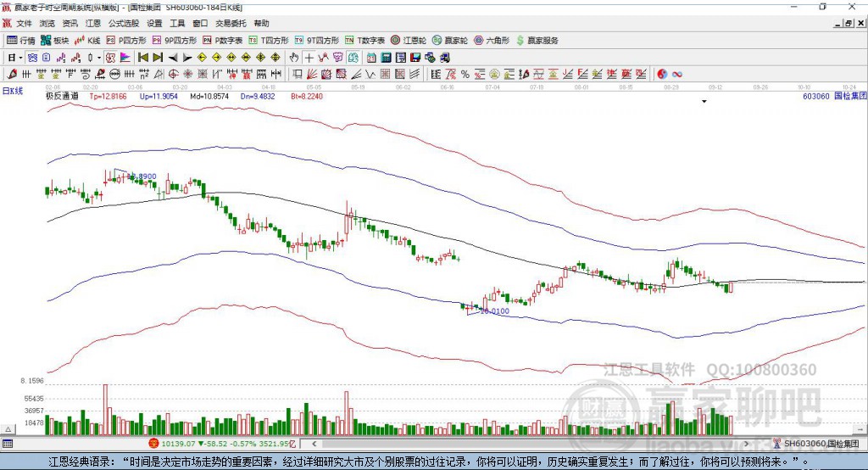Viewport: 868px width, 470px height.
Task: Open the 公式选股 menu
Action: (124, 23)
